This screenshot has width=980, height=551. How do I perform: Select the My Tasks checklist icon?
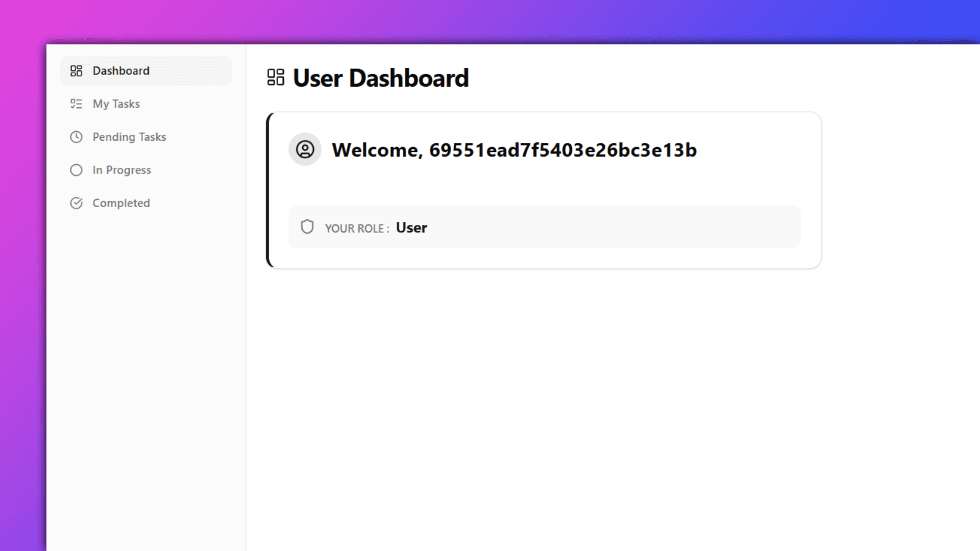(76, 104)
